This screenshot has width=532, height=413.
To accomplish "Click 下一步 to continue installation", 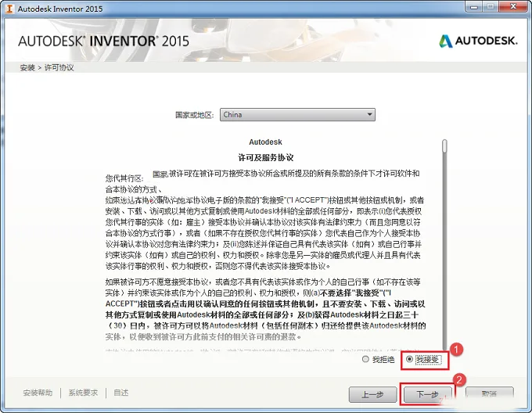I will click(x=427, y=394).
